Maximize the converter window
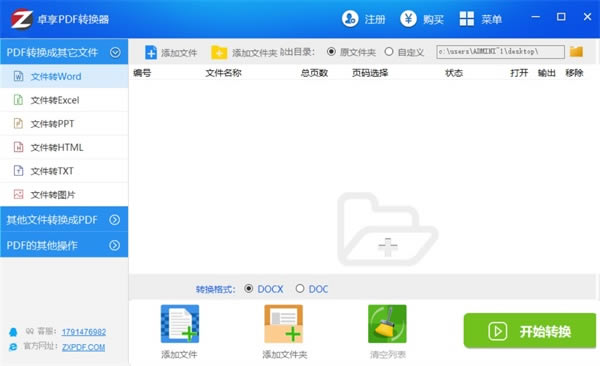Viewport: 600px width, 366px height. pos(561,17)
